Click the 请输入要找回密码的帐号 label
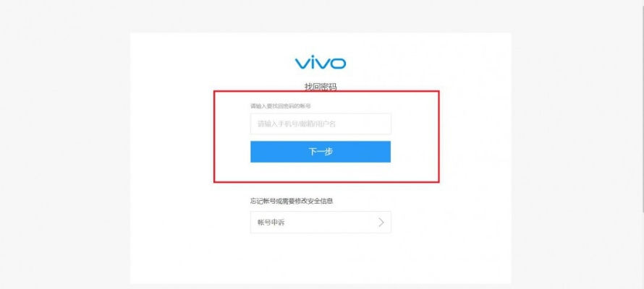Image resolution: width=644 pixels, height=289 pixels. [281, 105]
